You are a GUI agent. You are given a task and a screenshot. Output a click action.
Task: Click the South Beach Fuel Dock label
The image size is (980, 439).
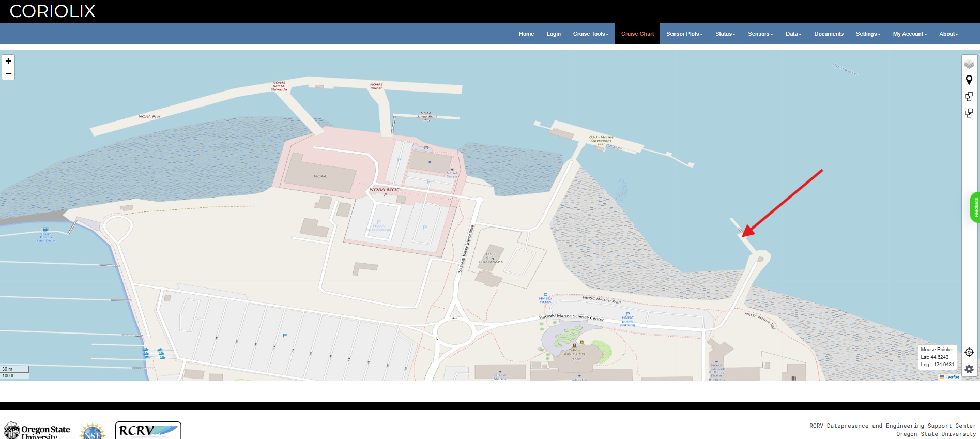pos(45,237)
